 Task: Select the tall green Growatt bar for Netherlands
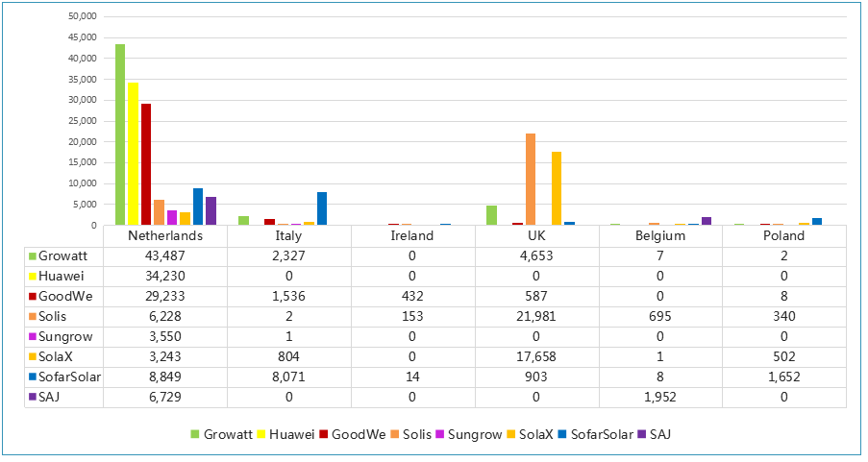point(120,134)
